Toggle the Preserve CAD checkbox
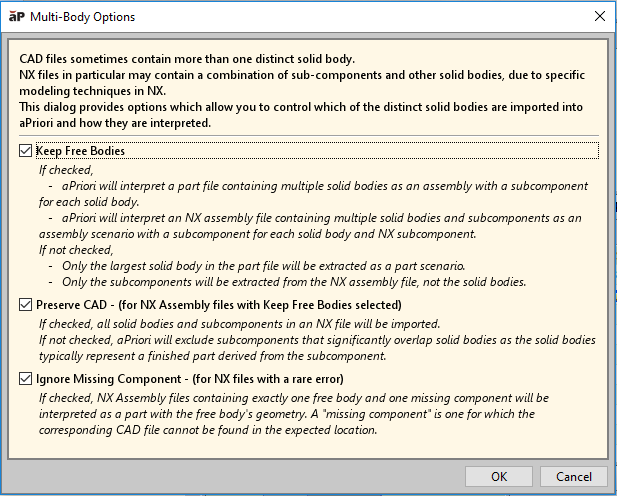 coord(25,304)
